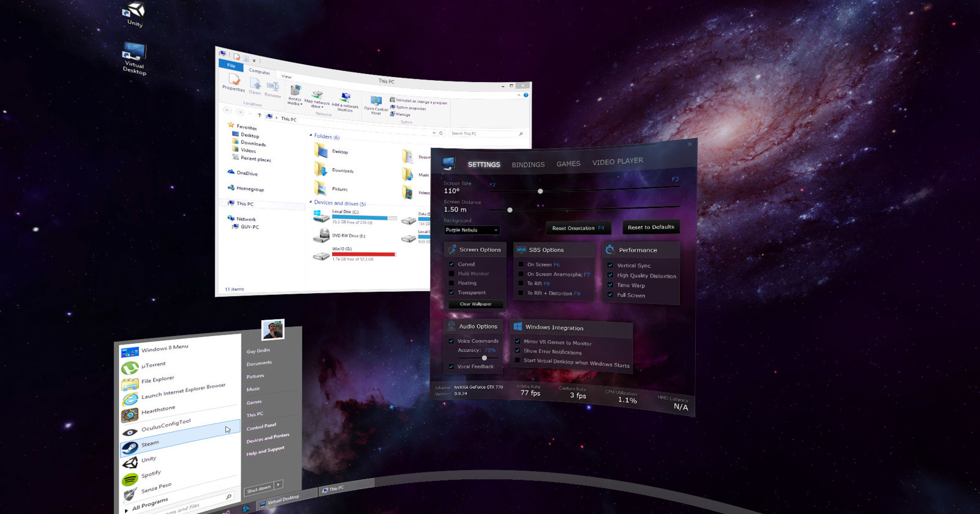980x514 pixels.
Task: Toggle High Quality Distortion checkbox
Action: pyautogui.click(x=610, y=275)
